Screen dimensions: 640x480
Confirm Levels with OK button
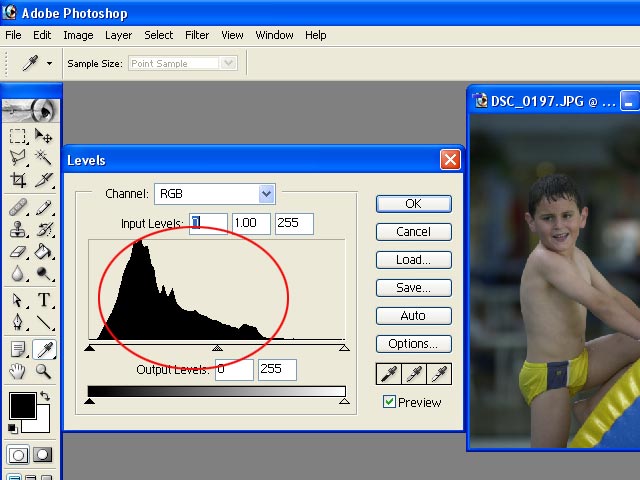(413, 204)
